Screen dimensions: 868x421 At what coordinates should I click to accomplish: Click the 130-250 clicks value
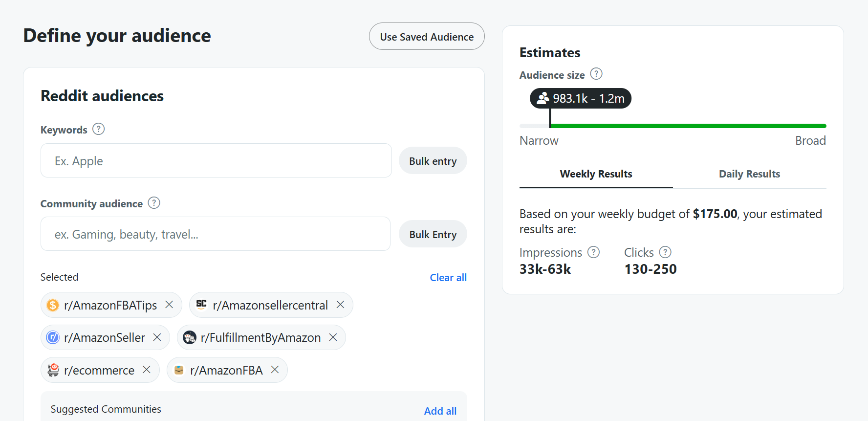651,269
